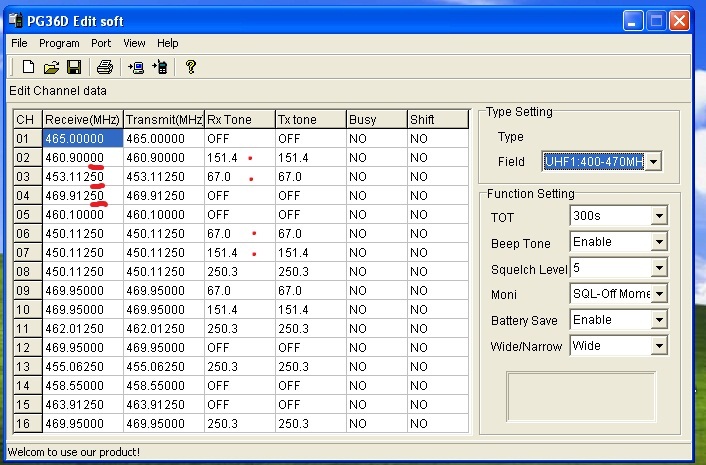Select channel 06 Rx Tone 67.0 cell
This screenshot has height=465, width=706.
240,234
